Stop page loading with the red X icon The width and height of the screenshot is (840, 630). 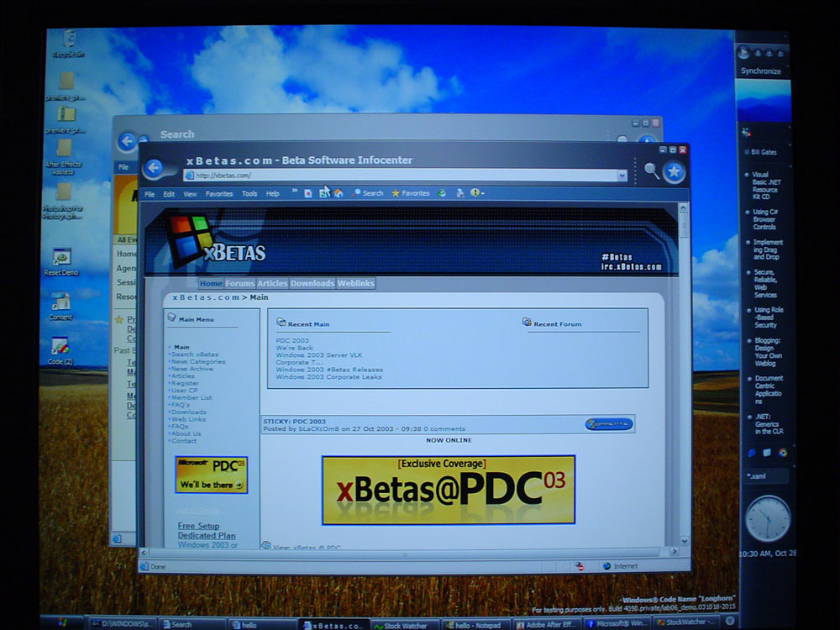(x=308, y=193)
